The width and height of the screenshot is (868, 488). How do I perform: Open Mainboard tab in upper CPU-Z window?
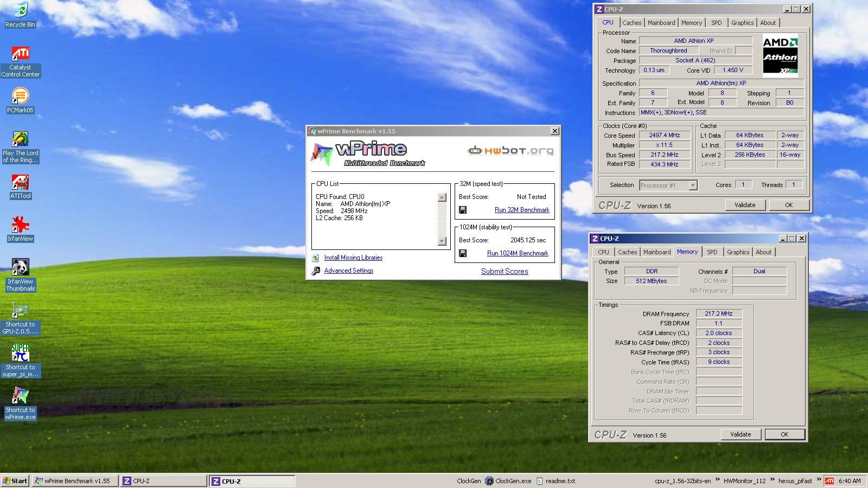click(x=661, y=23)
